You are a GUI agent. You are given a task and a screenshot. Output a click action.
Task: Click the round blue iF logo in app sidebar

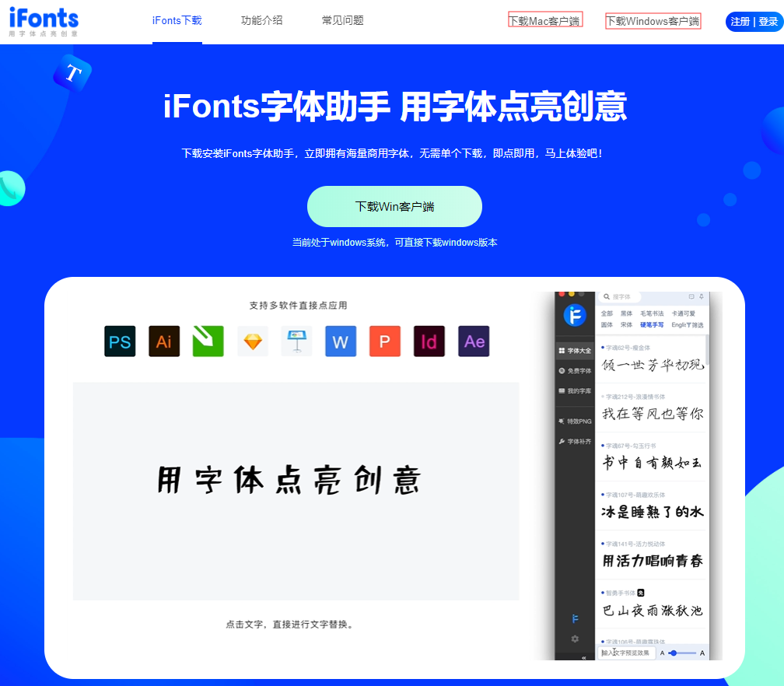tap(575, 315)
